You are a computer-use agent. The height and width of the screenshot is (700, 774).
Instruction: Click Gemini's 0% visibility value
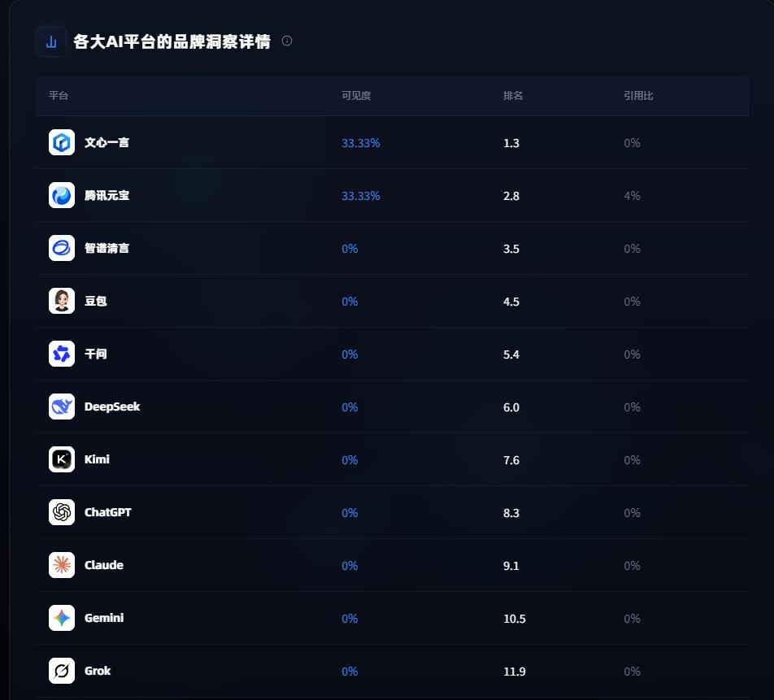point(350,619)
